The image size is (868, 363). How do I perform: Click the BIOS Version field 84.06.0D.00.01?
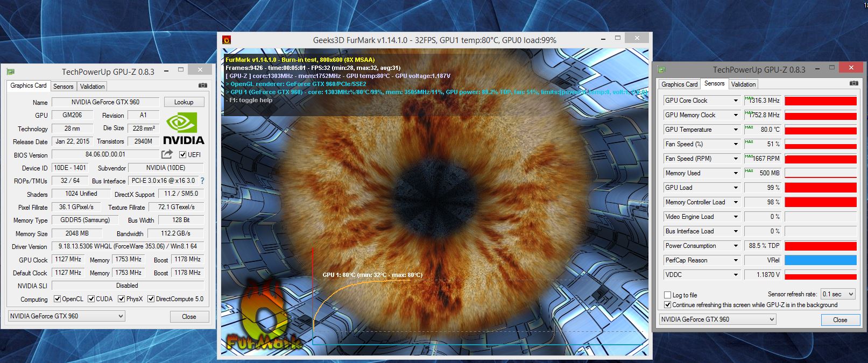(105, 154)
